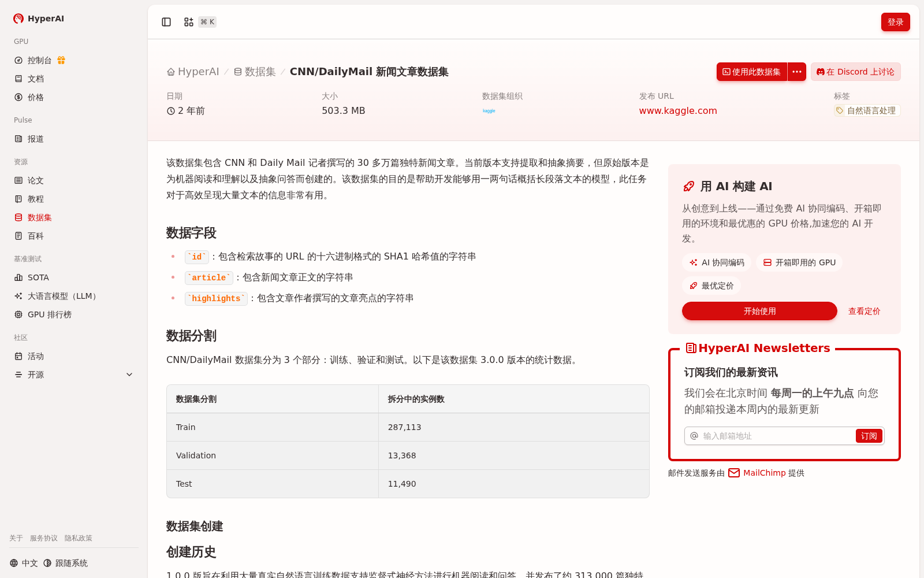Click the 开始使用 red button
The height and width of the screenshot is (578, 924).
click(759, 311)
